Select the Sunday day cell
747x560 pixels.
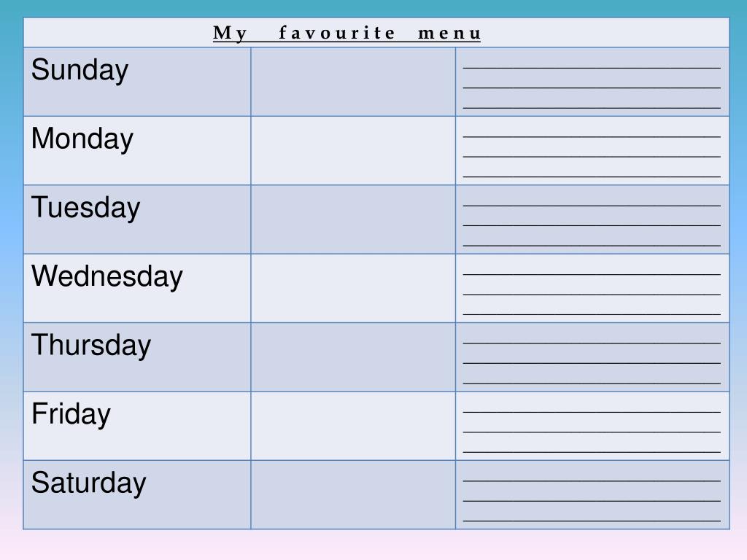(137, 82)
